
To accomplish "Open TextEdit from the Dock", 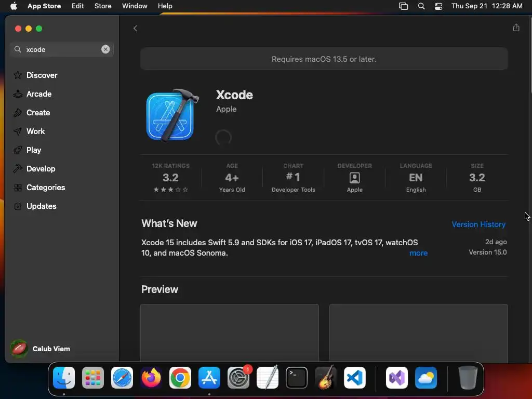I will coord(268,378).
